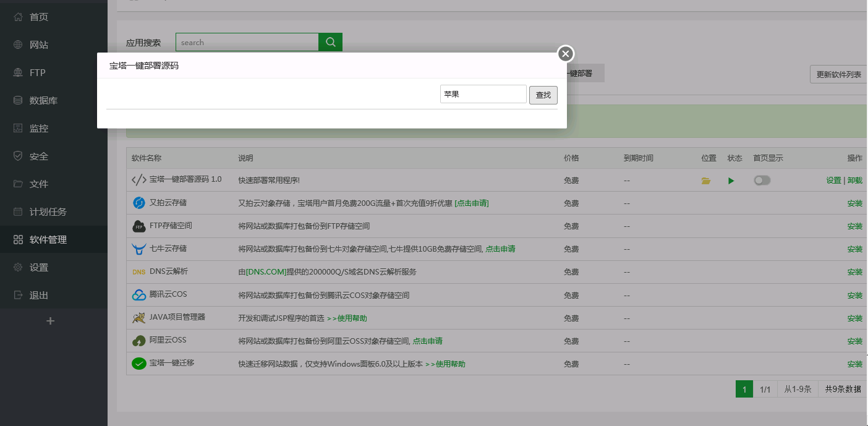Click the 首页显示 column header
Image resolution: width=868 pixels, height=426 pixels.
(768, 158)
